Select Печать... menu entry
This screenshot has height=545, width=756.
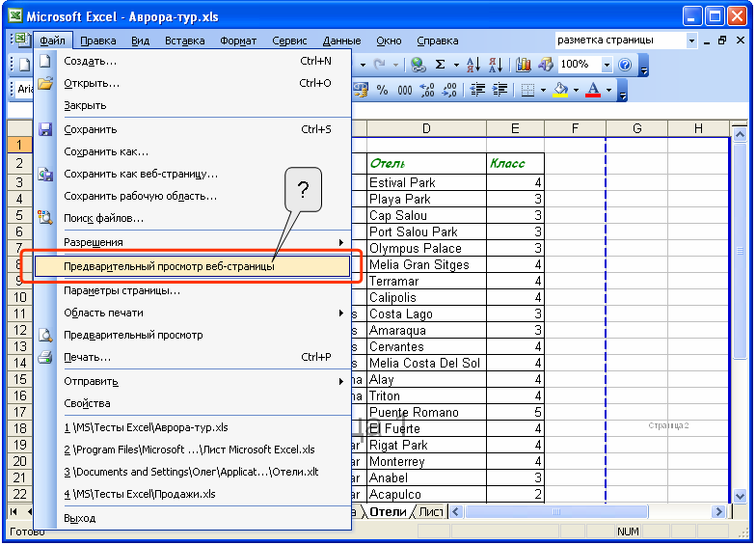tap(192, 357)
